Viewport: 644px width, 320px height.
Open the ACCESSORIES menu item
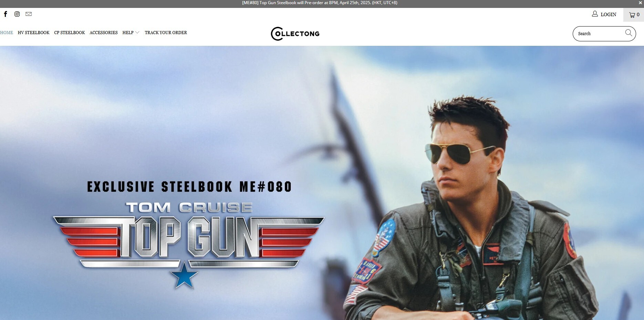pyautogui.click(x=104, y=33)
